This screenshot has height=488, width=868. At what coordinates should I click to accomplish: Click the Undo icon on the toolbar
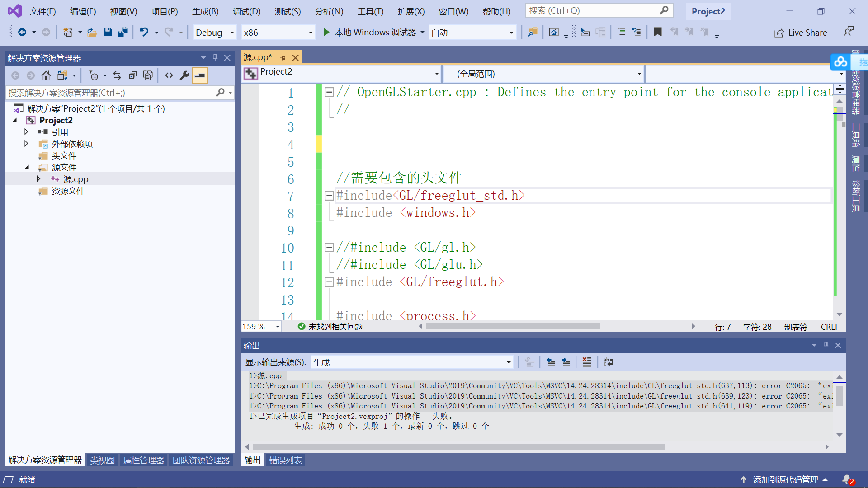(144, 32)
